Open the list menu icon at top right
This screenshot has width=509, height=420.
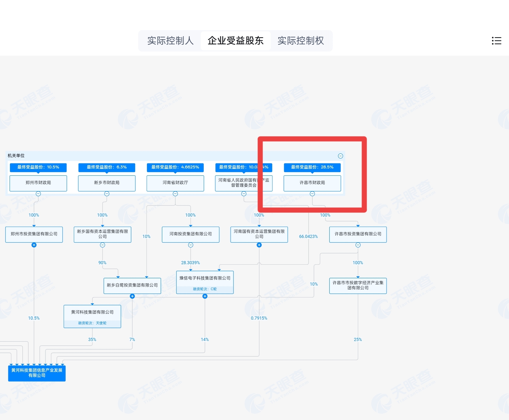(x=496, y=41)
